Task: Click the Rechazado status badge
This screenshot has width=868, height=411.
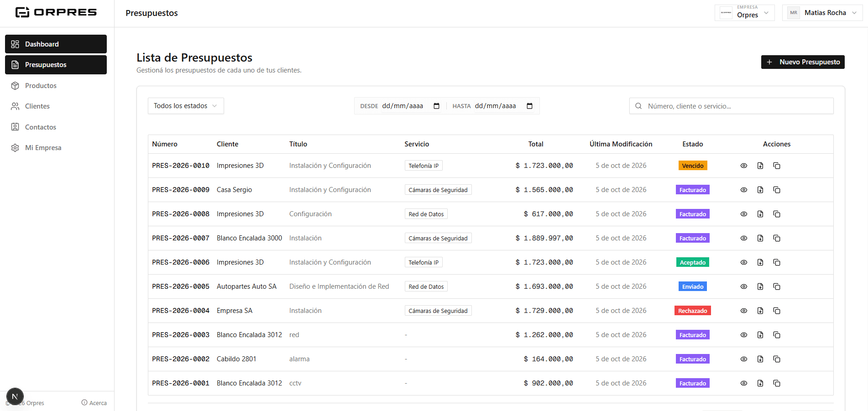Action: (x=692, y=311)
